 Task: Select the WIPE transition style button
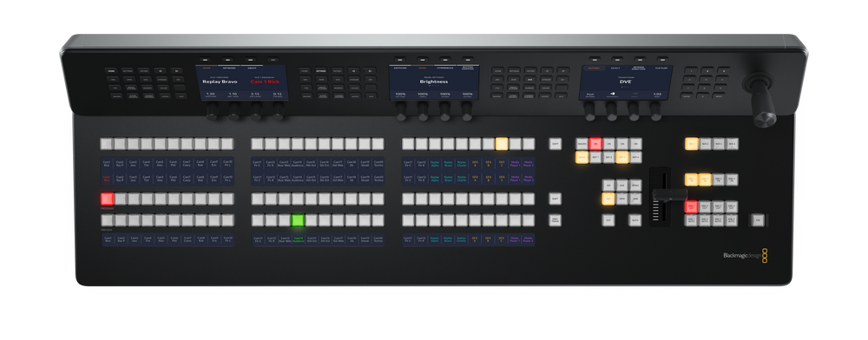coord(622,199)
